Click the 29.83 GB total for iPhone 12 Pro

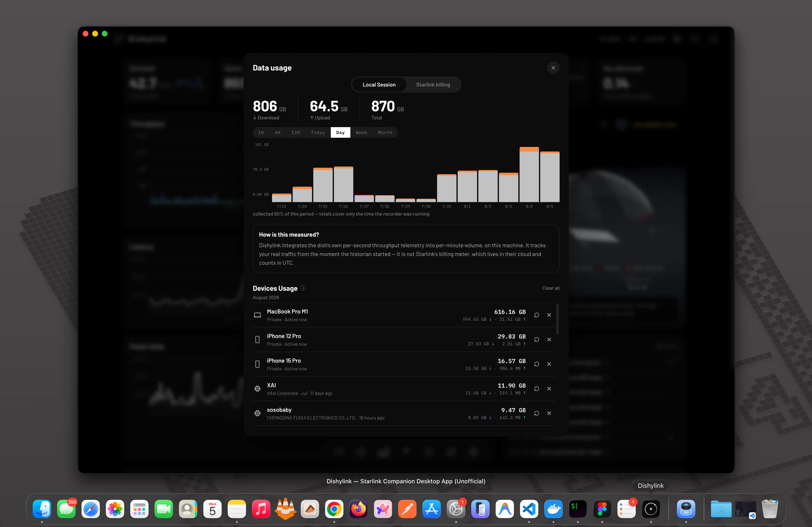(511, 337)
